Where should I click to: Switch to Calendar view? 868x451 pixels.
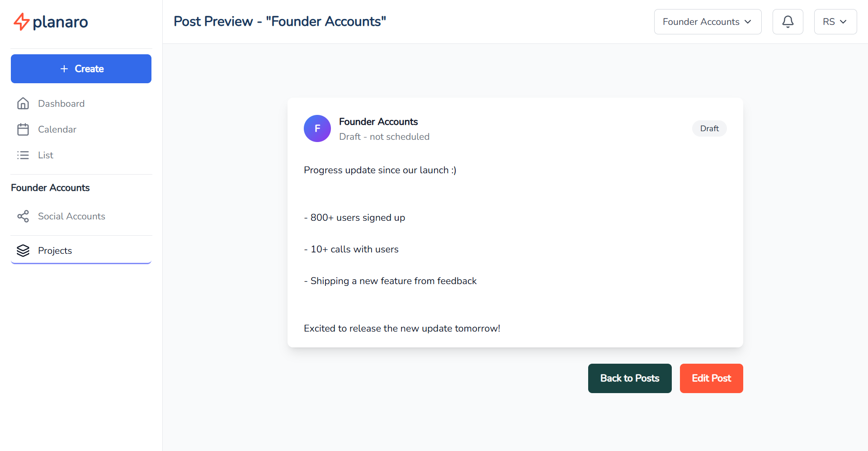(57, 129)
